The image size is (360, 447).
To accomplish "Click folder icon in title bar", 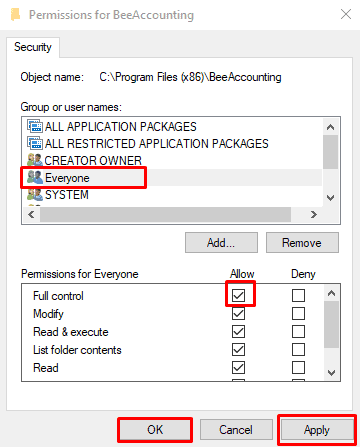I will pyautogui.click(x=15, y=15).
